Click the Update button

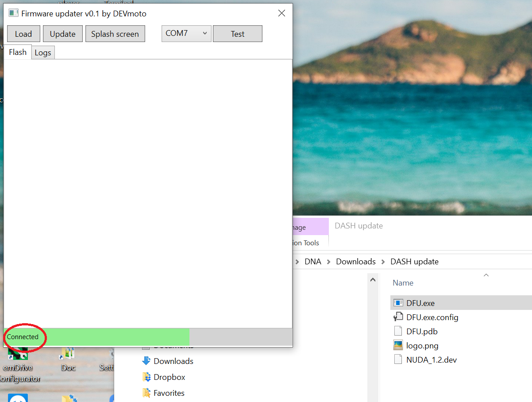(x=62, y=34)
